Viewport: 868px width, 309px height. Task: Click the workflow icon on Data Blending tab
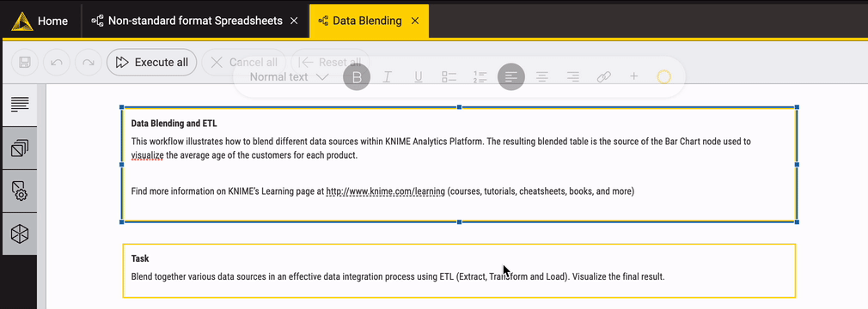(x=323, y=21)
